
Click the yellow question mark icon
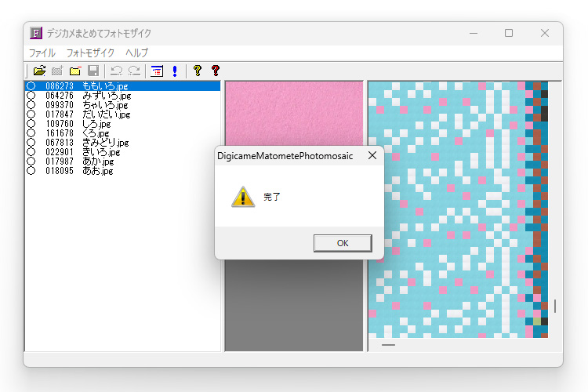(x=198, y=71)
